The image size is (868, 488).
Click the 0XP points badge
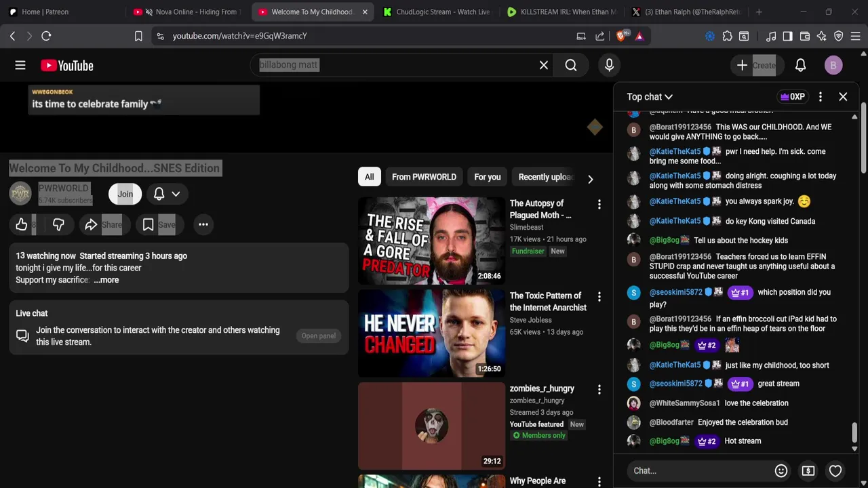pos(792,97)
